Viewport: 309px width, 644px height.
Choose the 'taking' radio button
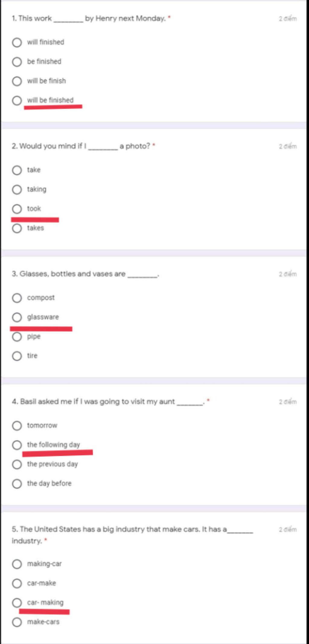pyautogui.click(x=17, y=189)
